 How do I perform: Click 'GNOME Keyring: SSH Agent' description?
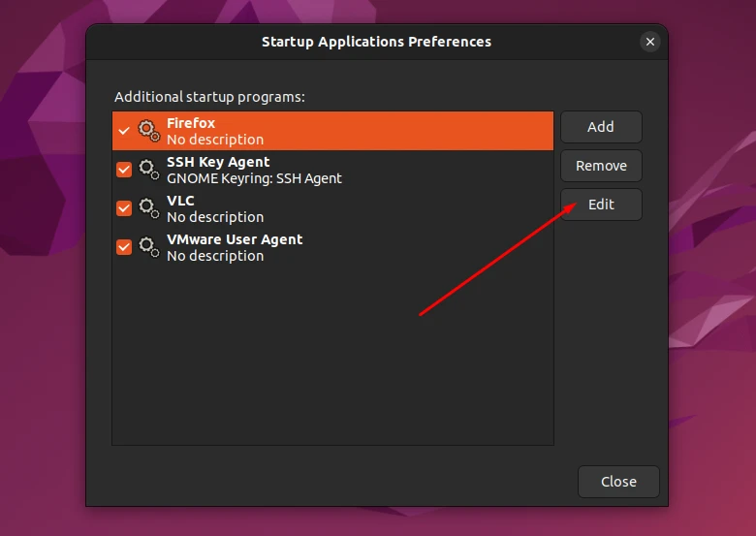254,178
